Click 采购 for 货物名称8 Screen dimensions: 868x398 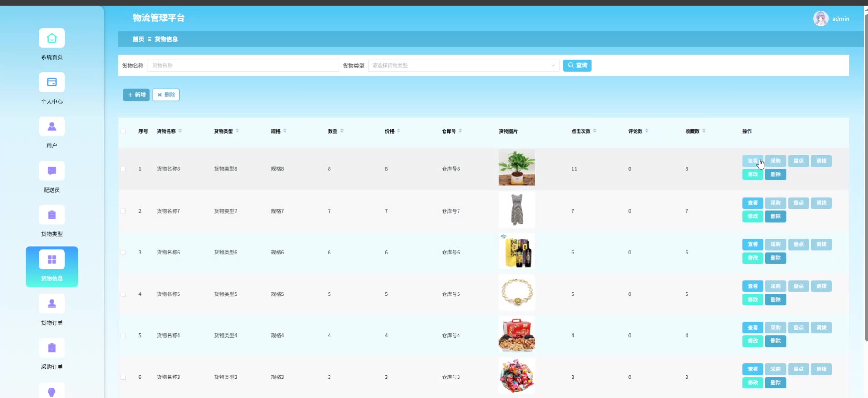pos(775,161)
